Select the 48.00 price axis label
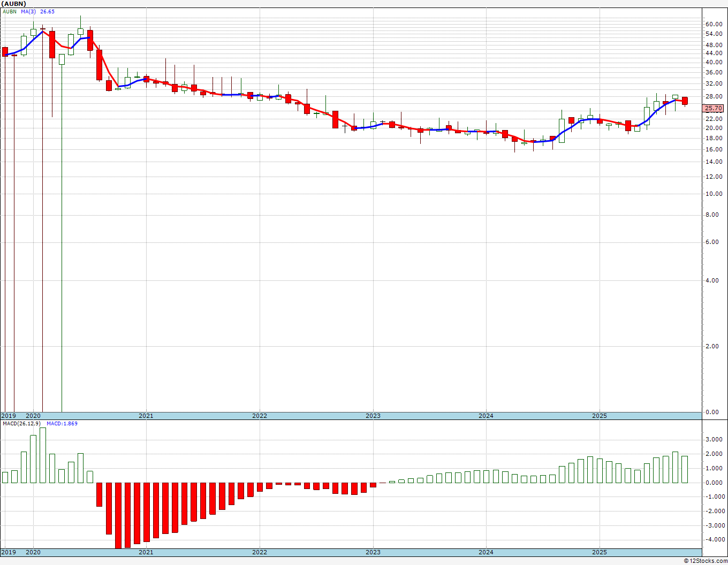This screenshot has width=728, height=565. coord(714,45)
